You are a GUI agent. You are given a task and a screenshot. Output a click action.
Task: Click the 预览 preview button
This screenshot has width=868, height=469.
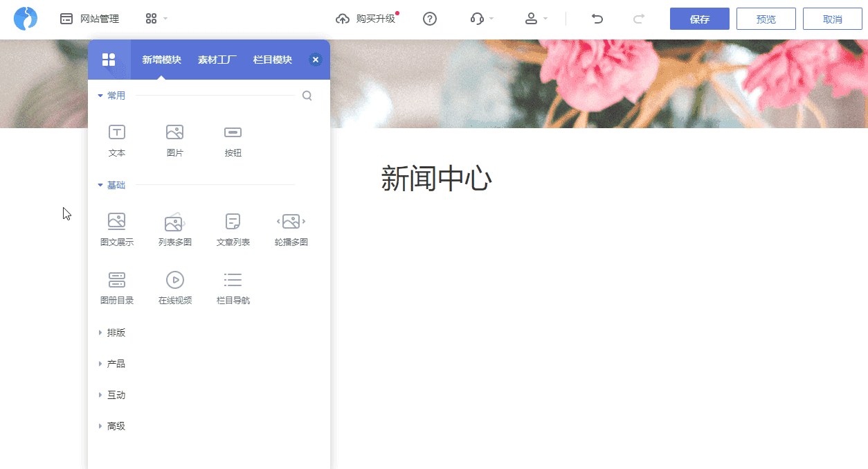[x=766, y=19]
